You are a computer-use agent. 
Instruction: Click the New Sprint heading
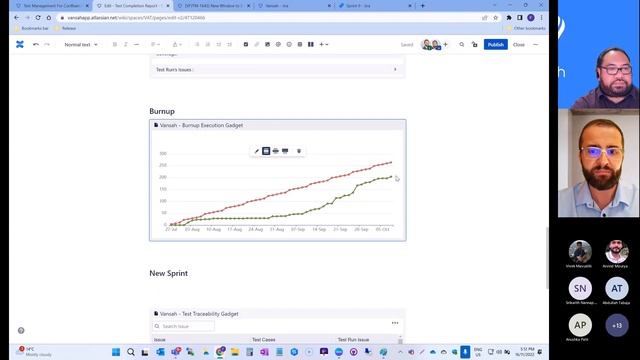pos(169,273)
